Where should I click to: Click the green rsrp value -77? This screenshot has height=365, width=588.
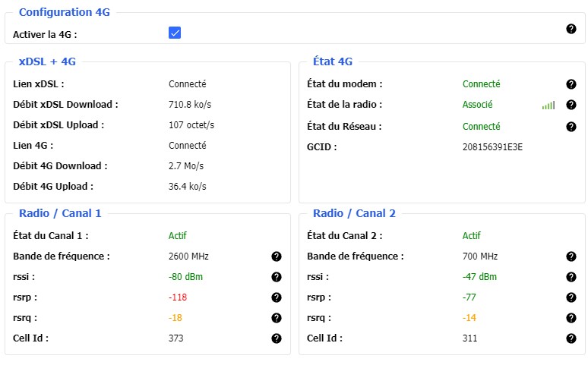click(x=469, y=297)
